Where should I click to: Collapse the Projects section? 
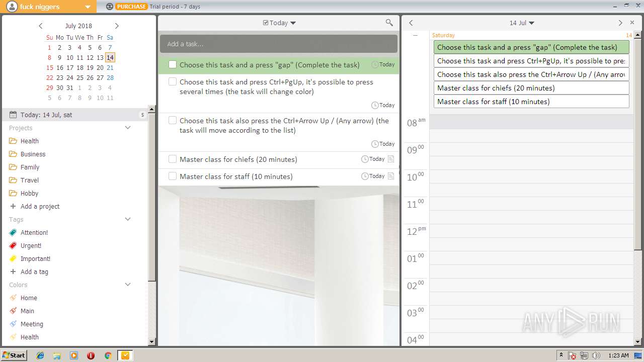(128, 128)
